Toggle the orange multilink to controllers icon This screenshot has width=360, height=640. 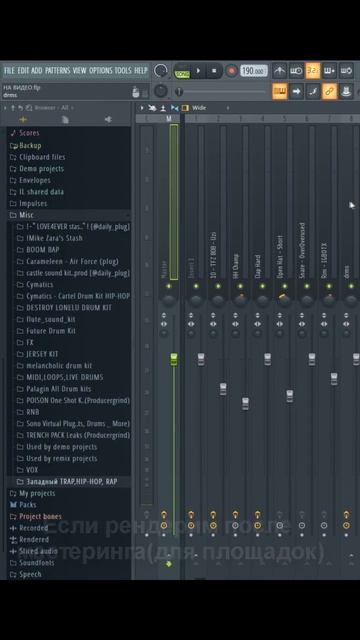point(329,91)
